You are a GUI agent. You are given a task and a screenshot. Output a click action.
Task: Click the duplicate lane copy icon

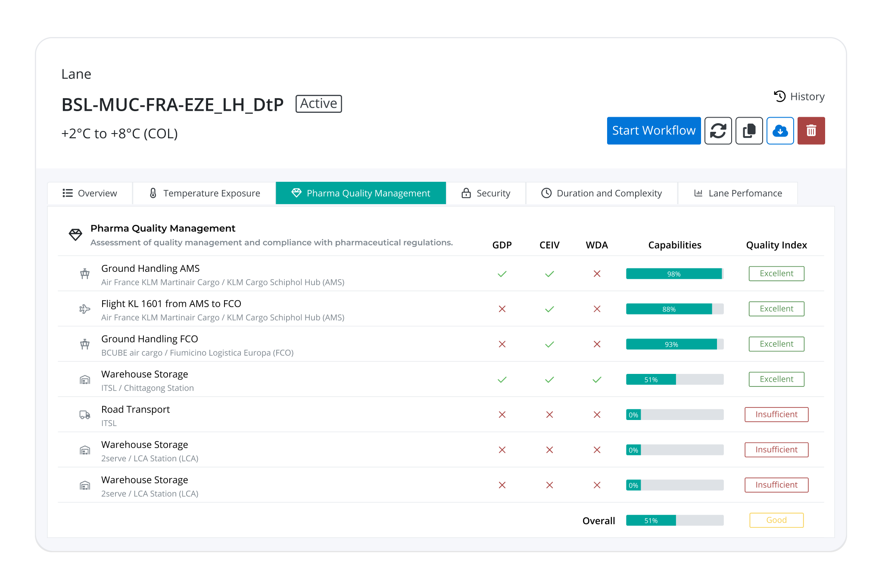[749, 131]
